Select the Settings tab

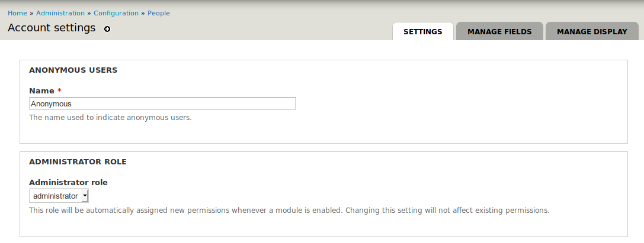tap(422, 31)
